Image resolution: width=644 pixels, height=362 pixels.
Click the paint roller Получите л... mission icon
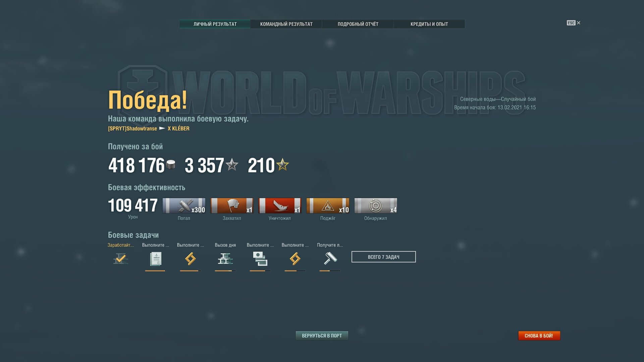(x=330, y=258)
